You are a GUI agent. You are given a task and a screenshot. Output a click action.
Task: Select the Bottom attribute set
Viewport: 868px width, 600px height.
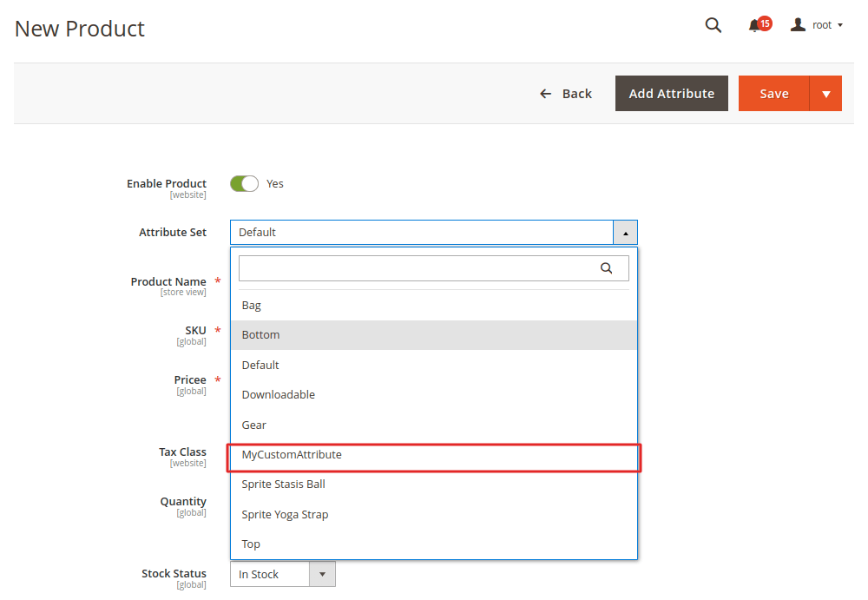click(x=433, y=334)
